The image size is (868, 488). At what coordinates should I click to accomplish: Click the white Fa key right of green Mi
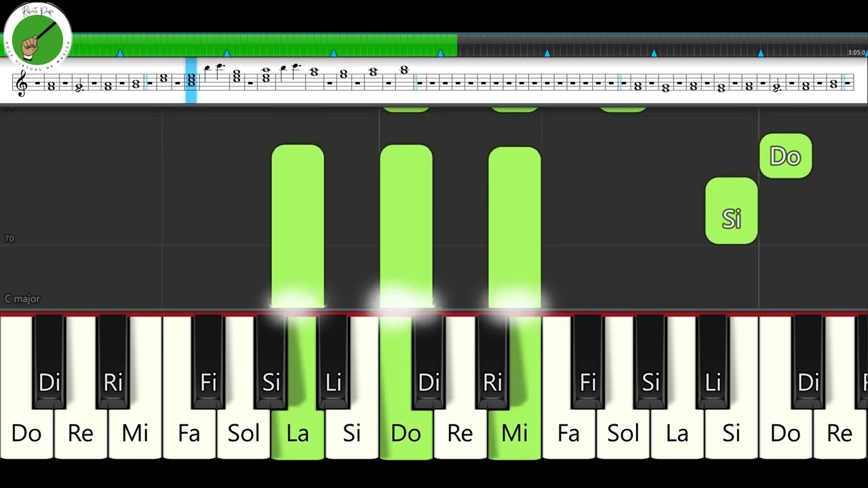pyautogui.click(x=569, y=432)
